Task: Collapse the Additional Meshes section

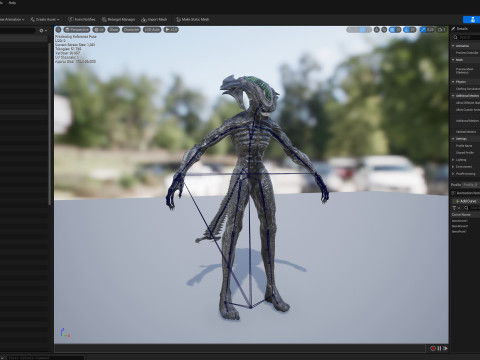Action: click(x=453, y=96)
